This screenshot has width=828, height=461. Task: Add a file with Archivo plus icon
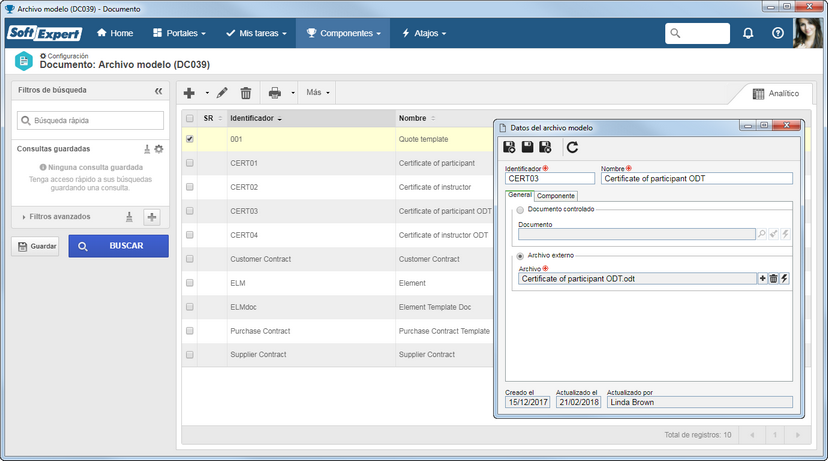pyautogui.click(x=763, y=278)
